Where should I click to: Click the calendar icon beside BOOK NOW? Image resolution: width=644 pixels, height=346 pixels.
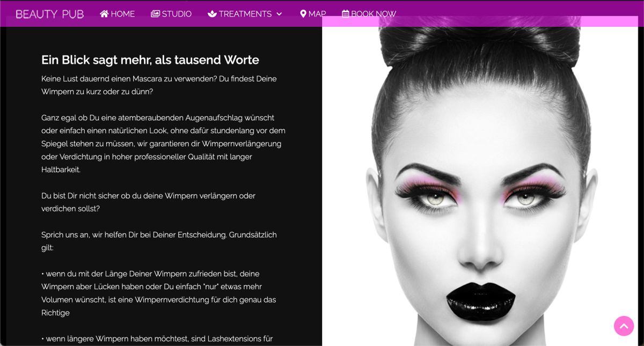[346, 14]
